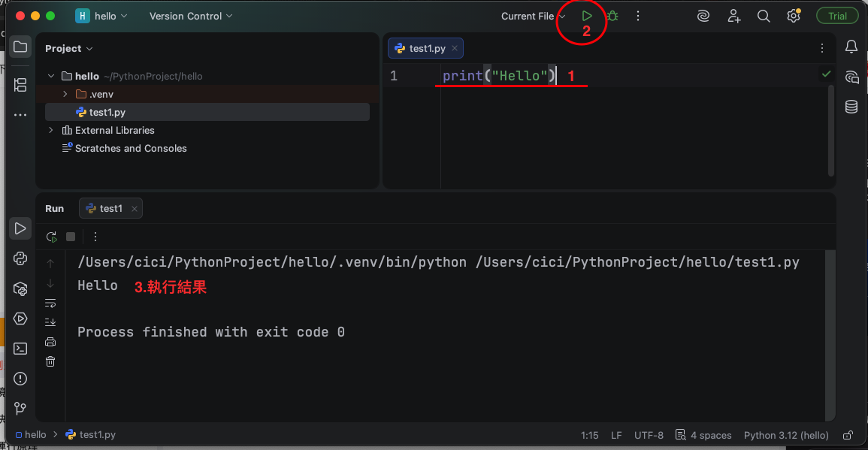Viewport: 868px width, 450px height.
Task: Select the test1.py editor tab
Action: pos(427,48)
